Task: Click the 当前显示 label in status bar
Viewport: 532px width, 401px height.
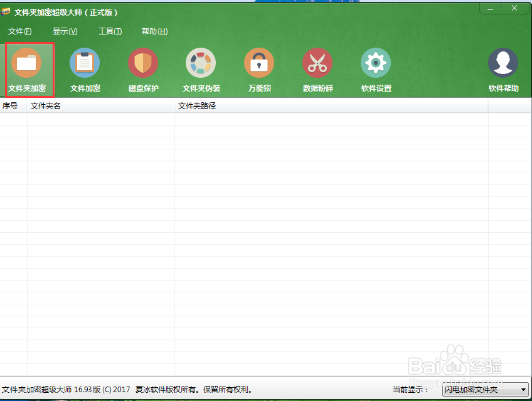Action: (x=410, y=390)
